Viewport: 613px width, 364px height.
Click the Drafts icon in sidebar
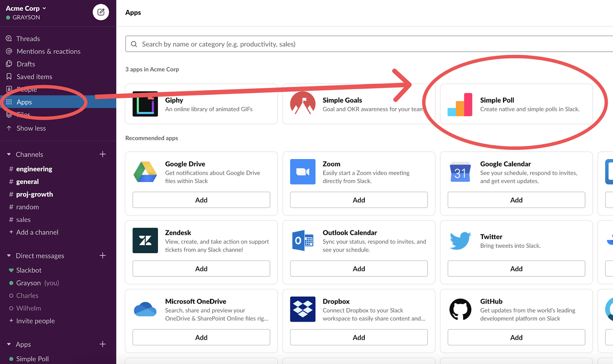[x=9, y=64]
